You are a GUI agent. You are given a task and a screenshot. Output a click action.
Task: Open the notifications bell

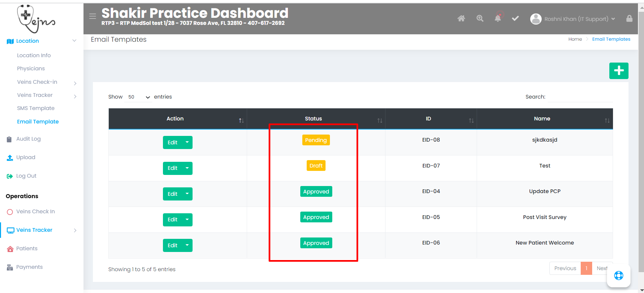498,19
